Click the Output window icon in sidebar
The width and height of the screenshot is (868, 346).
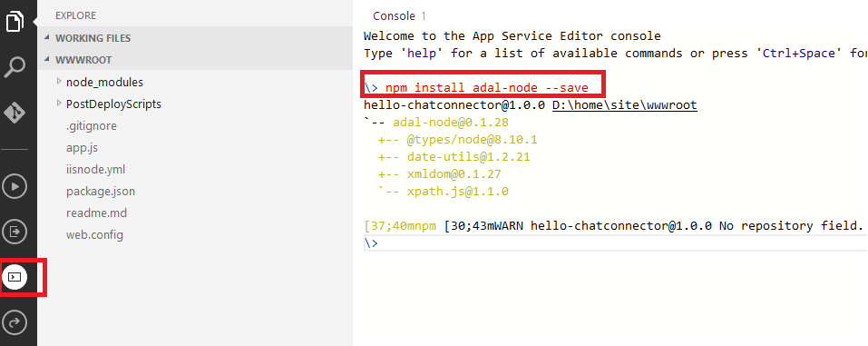(x=15, y=232)
